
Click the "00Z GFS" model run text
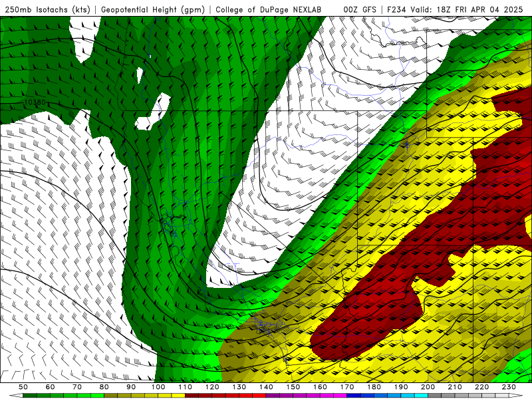pos(360,9)
